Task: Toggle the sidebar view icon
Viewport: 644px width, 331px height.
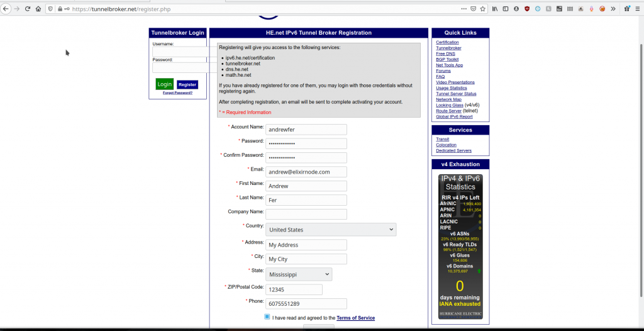Action: [x=506, y=9]
